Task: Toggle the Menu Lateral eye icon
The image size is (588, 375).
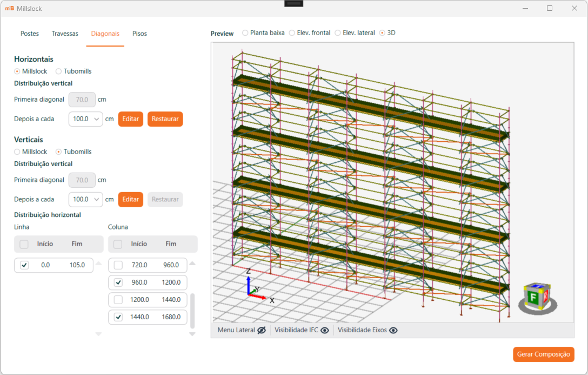Action: (262, 330)
